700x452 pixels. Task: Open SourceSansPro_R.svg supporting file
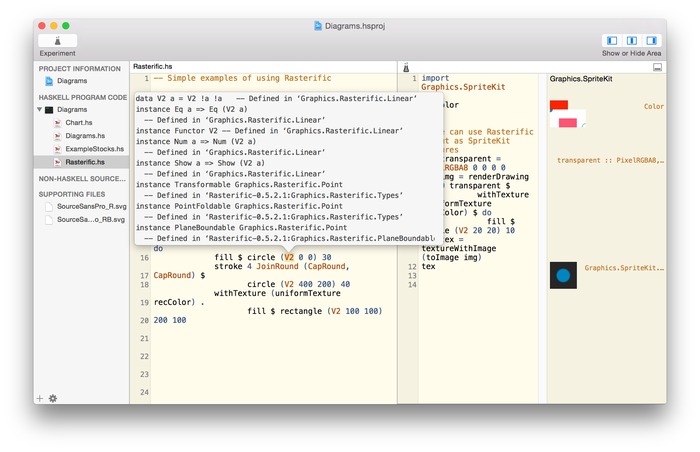point(92,206)
